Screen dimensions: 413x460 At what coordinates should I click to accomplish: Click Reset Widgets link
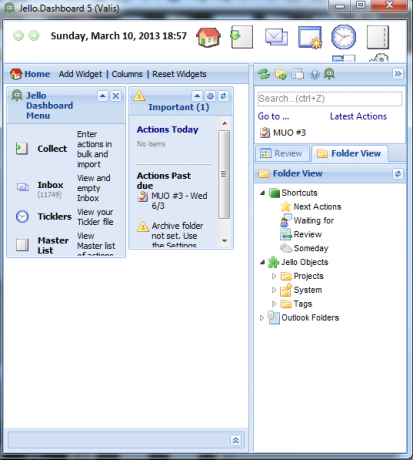coord(179,74)
